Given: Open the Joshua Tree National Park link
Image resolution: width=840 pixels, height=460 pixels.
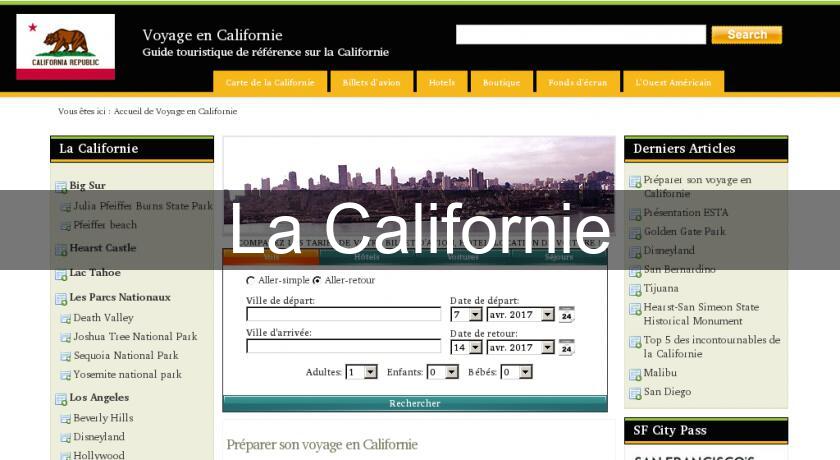Looking at the screenshot, I should [x=135, y=337].
